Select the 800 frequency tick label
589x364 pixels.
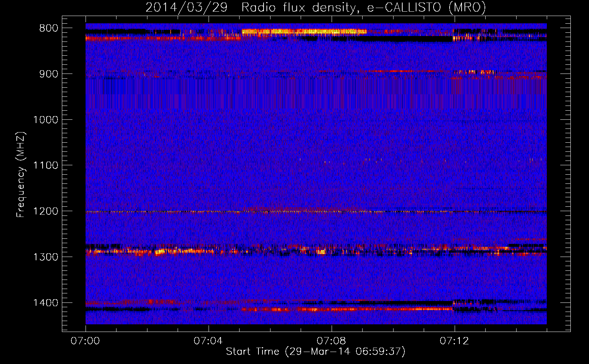[48, 28]
